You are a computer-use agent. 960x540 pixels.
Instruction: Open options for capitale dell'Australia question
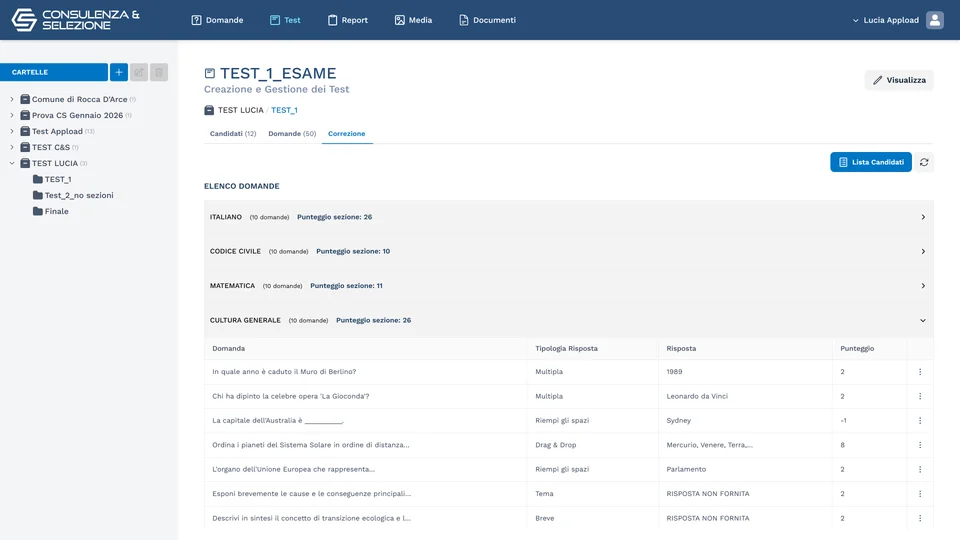pos(920,421)
